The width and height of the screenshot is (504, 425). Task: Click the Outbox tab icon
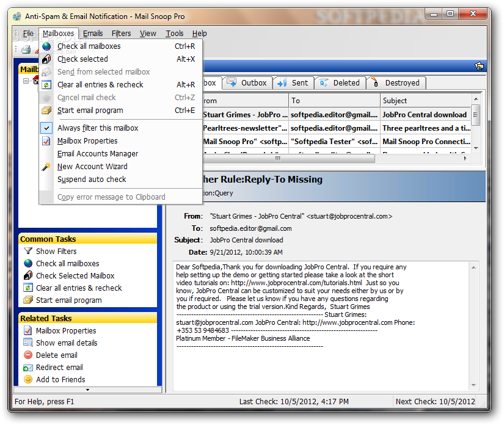point(232,82)
